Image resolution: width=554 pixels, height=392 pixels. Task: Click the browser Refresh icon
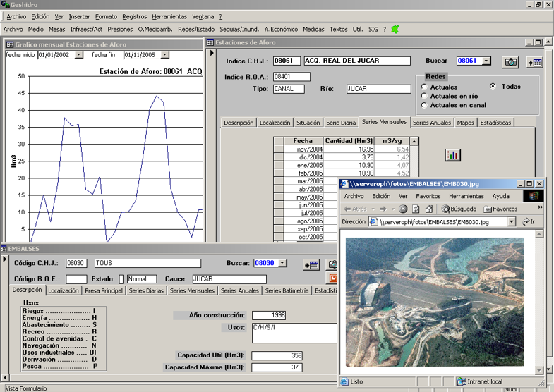click(416, 209)
